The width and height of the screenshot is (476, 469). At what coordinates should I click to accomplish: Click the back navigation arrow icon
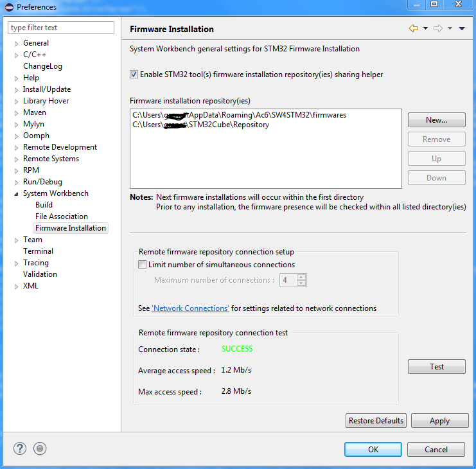click(413, 28)
